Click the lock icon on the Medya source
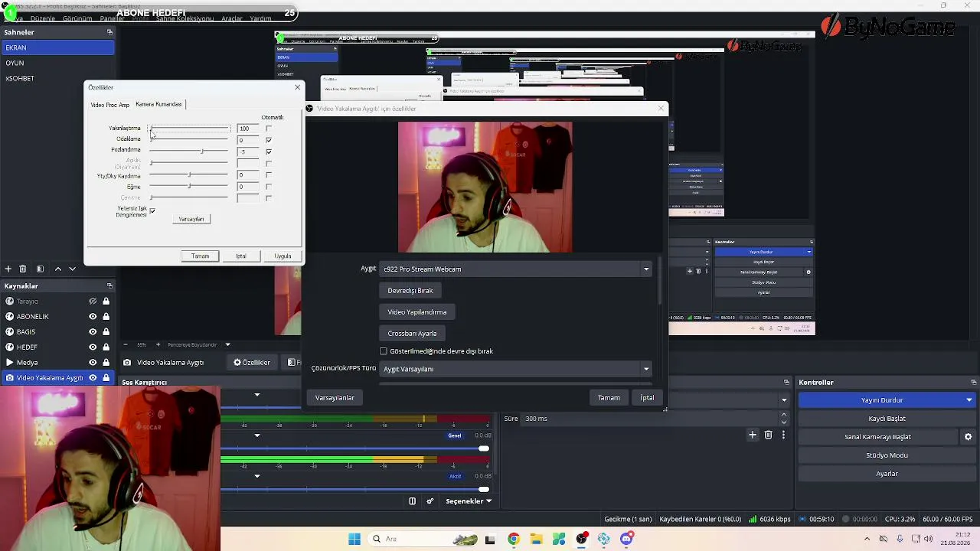The height and width of the screenshot is (551, 980). tap(106, 362)
